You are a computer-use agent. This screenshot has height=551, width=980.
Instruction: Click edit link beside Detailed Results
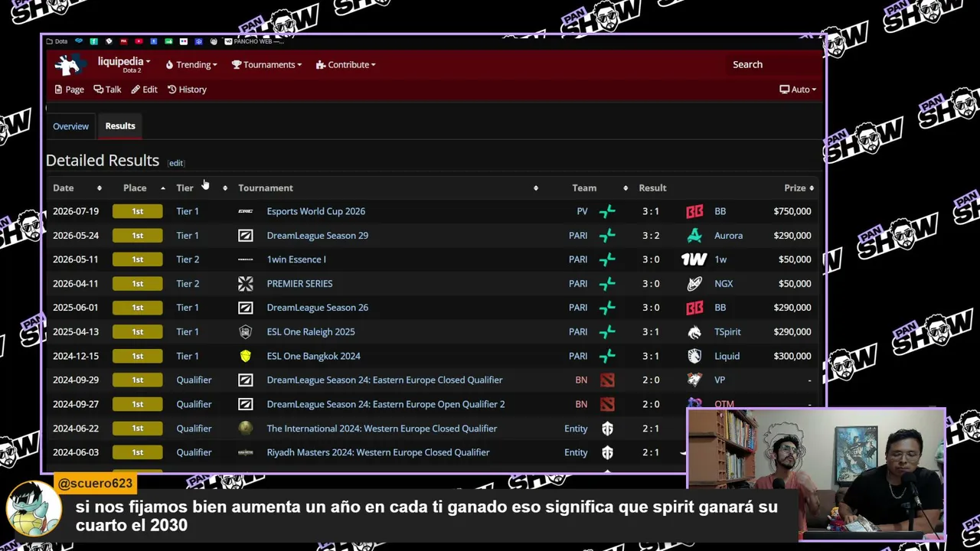(176, 163)
